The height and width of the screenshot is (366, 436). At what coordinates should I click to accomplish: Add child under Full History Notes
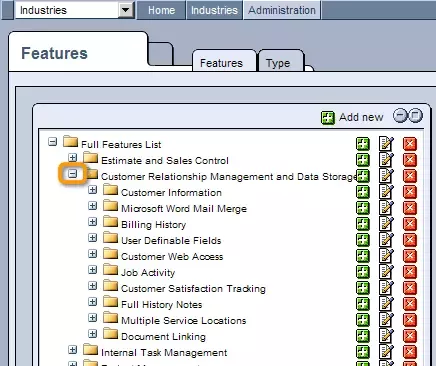point(363,304)
